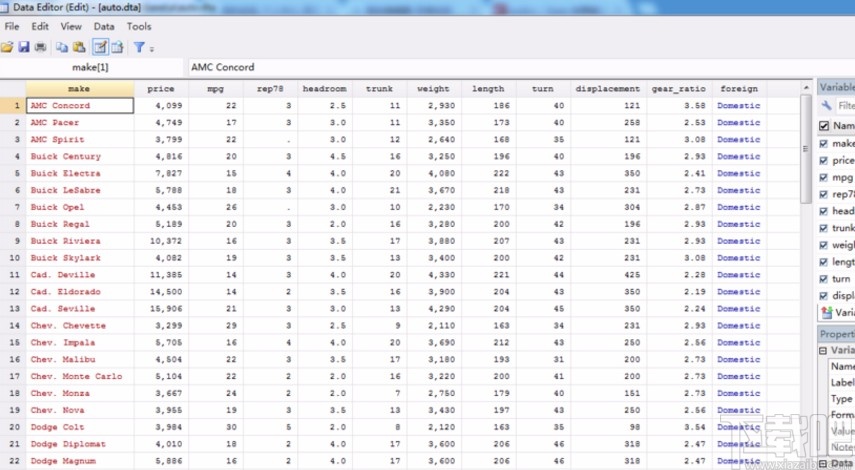Uncheck the turn variable checkbox
This screenshot has height=470, width=855.
pyautogui.click(x=824, y=279)
